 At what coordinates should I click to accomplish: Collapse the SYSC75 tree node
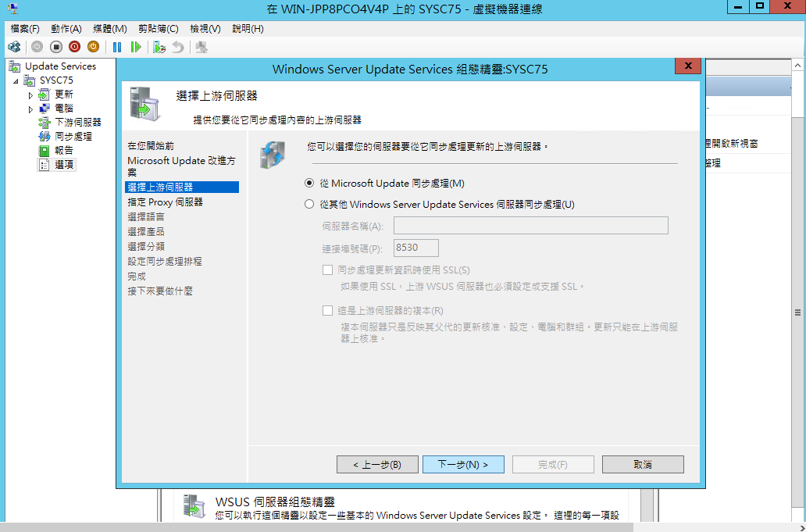click(x=16, y=81)
